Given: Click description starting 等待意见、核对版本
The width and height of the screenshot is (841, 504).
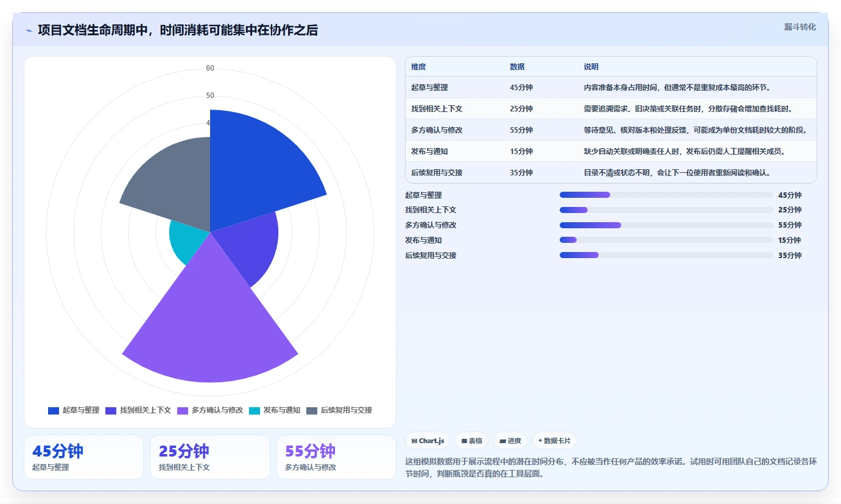Looking at the screenshot, I should pyautogui.click(x=695, y=130).
